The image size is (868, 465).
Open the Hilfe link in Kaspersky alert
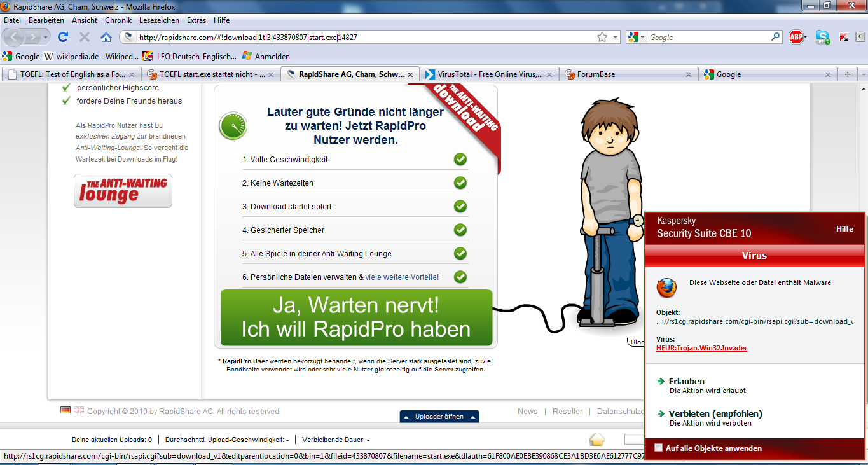pyautogui.click(x=844, y=229)
